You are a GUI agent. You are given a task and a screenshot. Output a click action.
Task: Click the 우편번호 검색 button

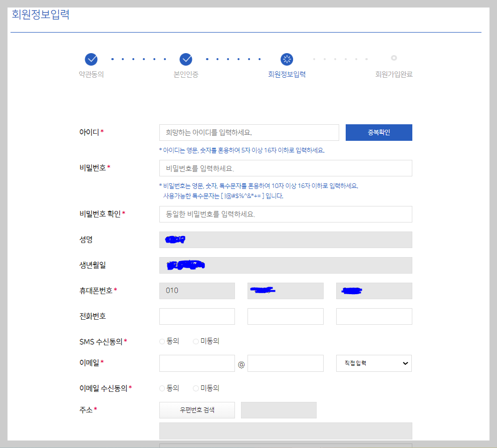point(197,410)
